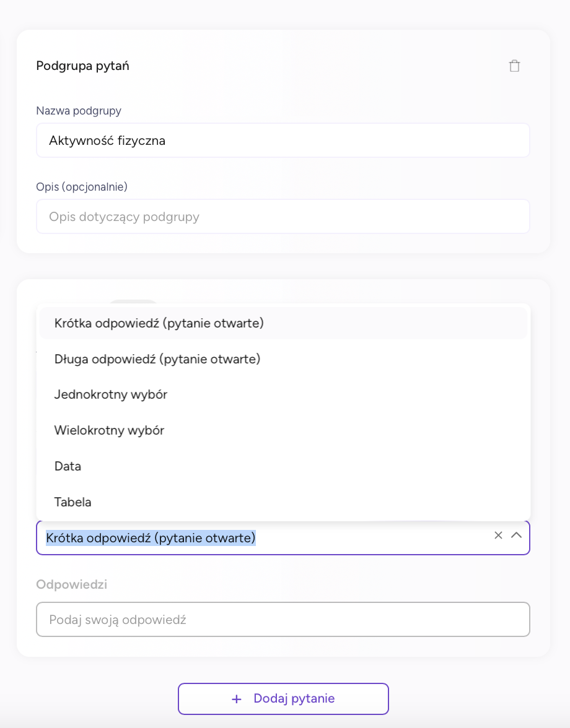Click the 'Nazwa podgrupy' label
570x728 pixels.
(x=79, y=111)
